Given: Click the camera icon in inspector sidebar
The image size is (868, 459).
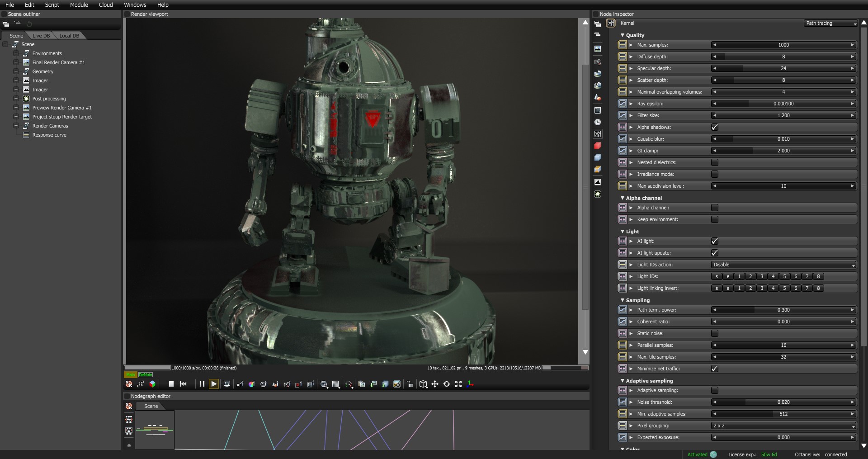Looking at the screenshot, I should tap(597, 62).
